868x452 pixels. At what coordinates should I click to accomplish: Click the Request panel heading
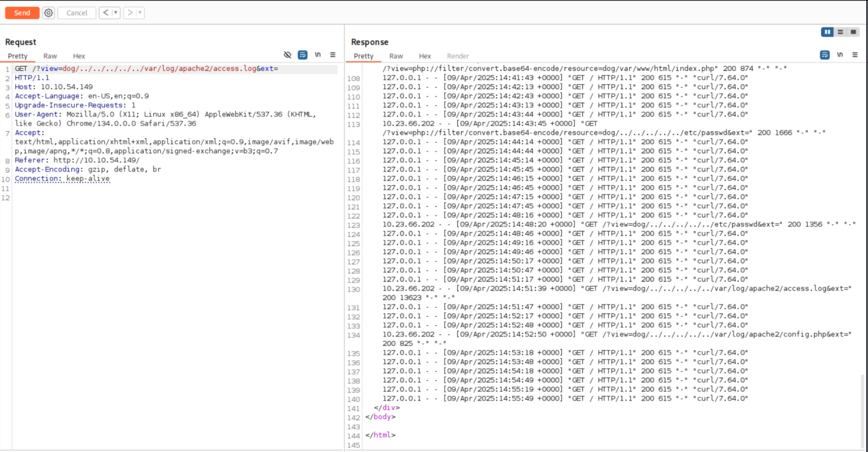pos(20,42)
